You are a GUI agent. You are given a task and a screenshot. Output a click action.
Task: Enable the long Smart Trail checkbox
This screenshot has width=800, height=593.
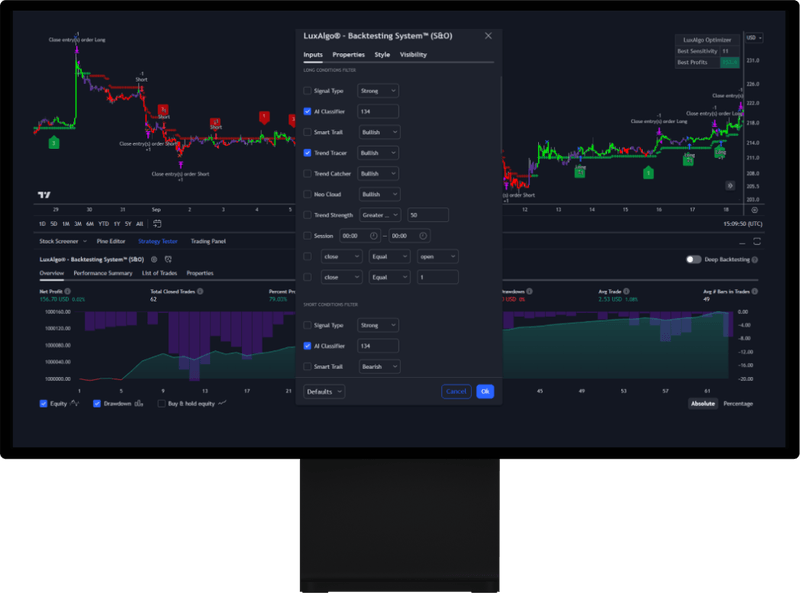coord(307,132)
